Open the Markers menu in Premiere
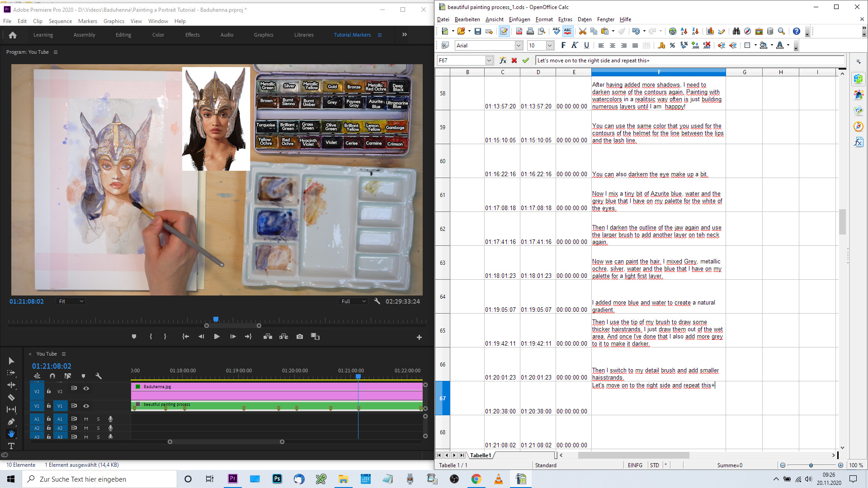Viewport: 868px width, 488px height. click(87, 21)
